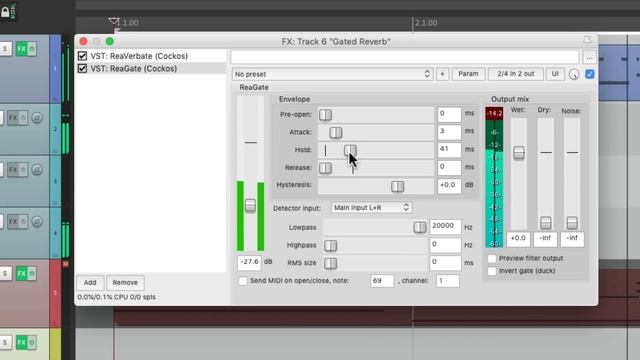Viewport: 640px width, 360px height.
Task: Enable Send MIDI on open/close checkbox
Action: pyautogui.click(x=243, y=281)
